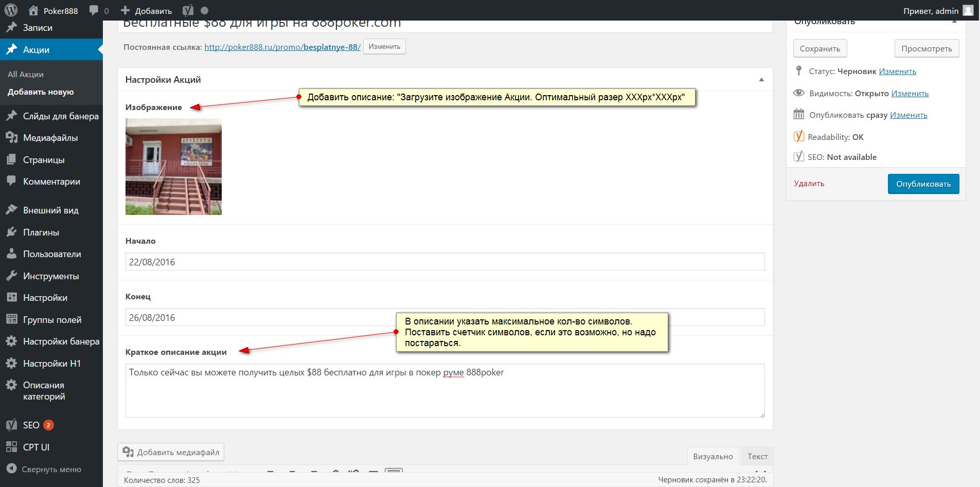Click the "Настройки Акций" panel heading
Image resolution: width=980 pixels, height=487 pixels.
click(x=163, y=80)
